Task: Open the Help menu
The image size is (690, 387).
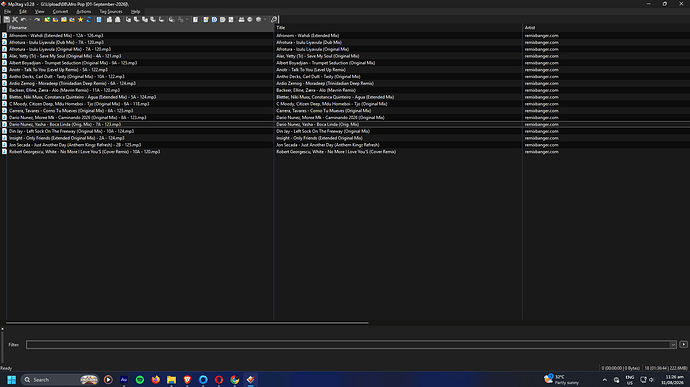Action: [136, 11]
